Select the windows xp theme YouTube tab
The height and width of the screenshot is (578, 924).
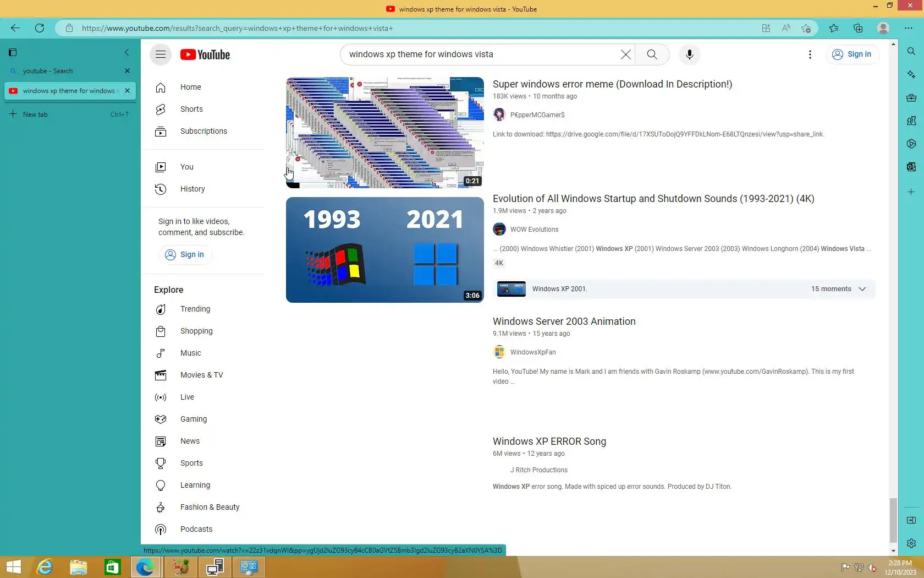point(64,91)
